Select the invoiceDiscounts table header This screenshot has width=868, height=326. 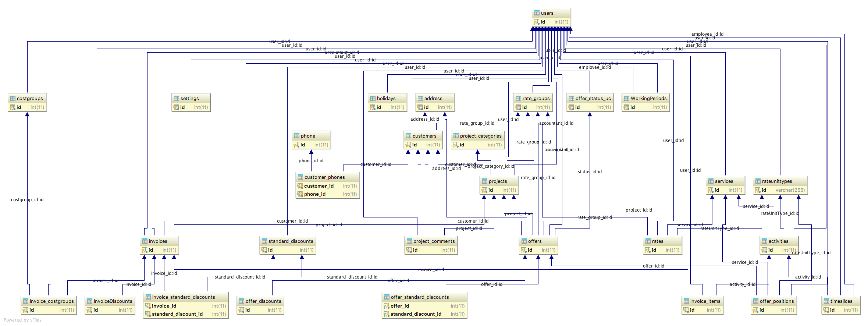pos(110,301)
